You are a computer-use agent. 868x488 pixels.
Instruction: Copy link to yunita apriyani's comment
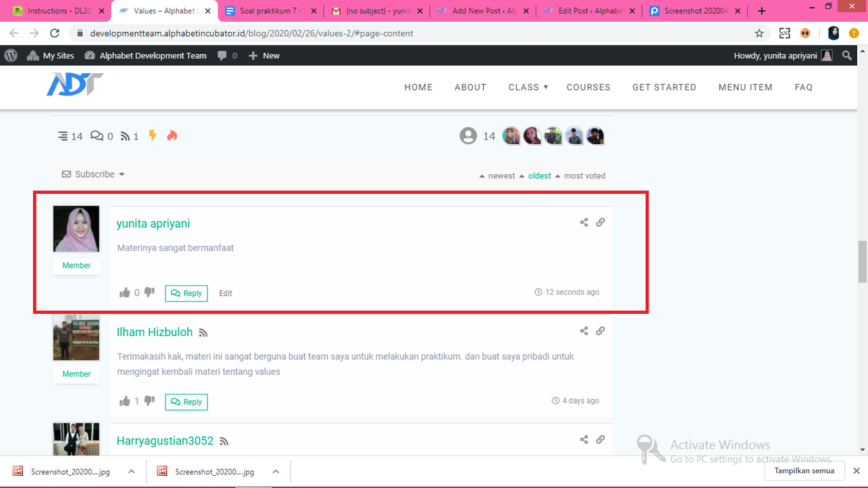[600, 222]
